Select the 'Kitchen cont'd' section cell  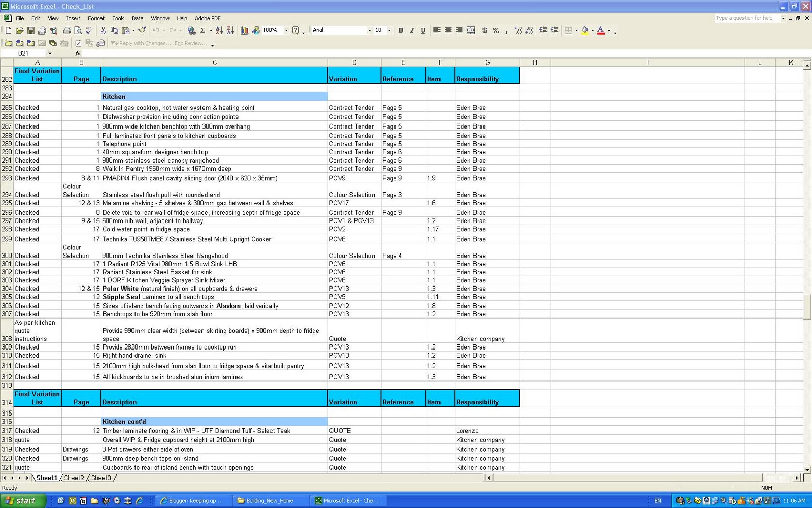click(x=215, y=422)
